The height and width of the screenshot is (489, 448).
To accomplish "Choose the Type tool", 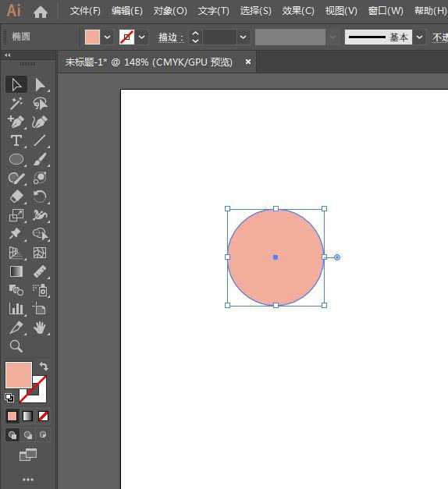I will point(16,140).
